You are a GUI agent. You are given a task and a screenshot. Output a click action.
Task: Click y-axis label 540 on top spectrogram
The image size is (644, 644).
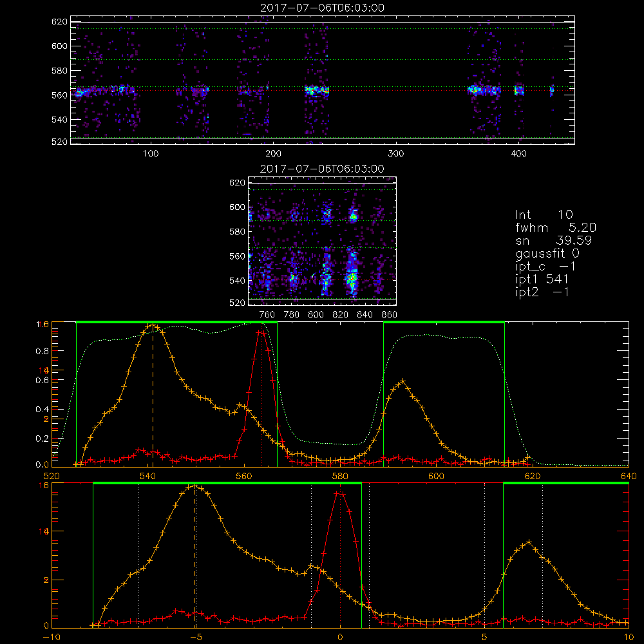point(59,120)
